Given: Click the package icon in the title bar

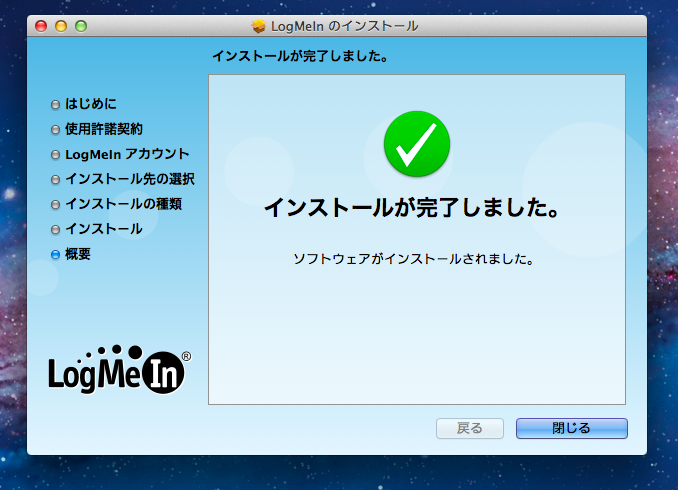Looking at the screenshot, I should [x=259, y=26].
